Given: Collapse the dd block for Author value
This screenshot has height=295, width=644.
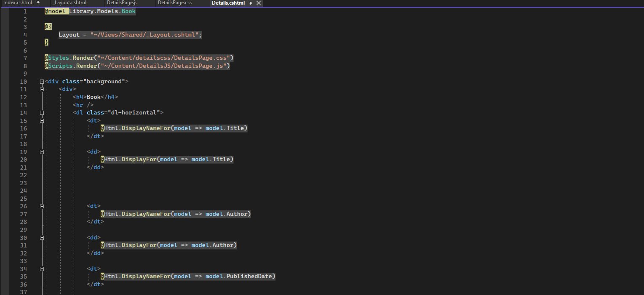Looking at the screenshot, I should (42, 237).
